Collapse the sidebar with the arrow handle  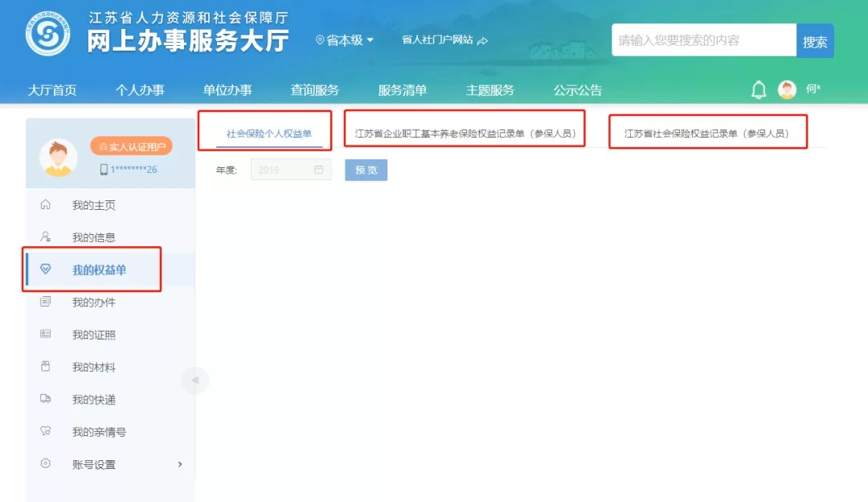[194, 381]
